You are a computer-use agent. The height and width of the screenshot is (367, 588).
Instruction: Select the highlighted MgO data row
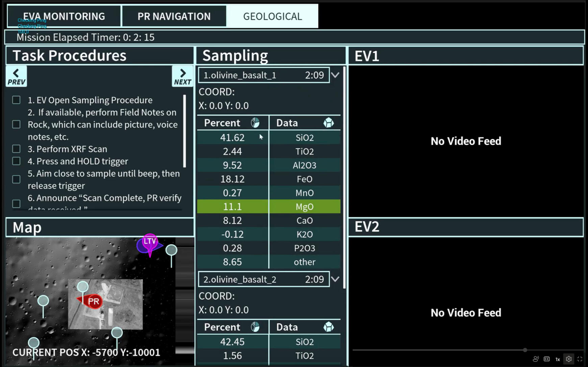coord(269,207)
